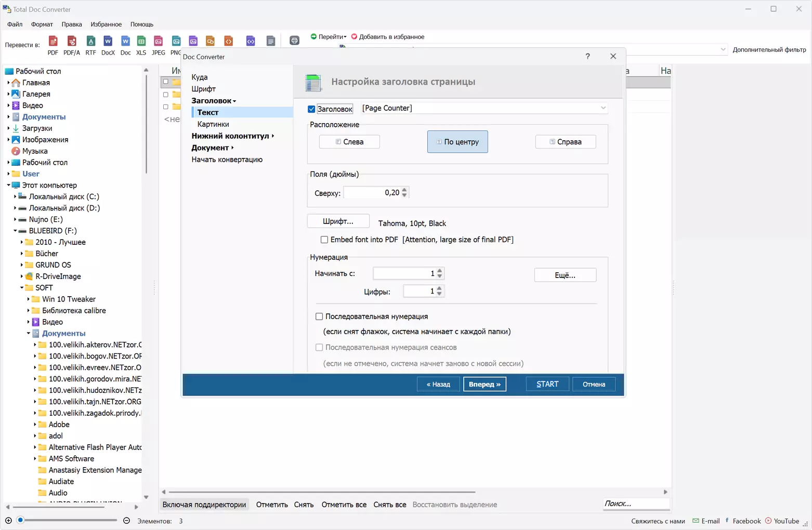This screenshot has width=812, height=530.
Task: Convert to PDF format icon
Action: coord(53,41)
